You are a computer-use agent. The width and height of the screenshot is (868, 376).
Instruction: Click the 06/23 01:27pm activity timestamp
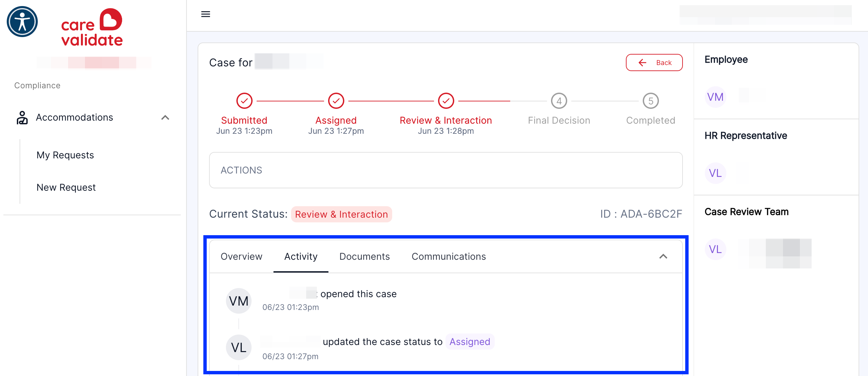(290, 356)
